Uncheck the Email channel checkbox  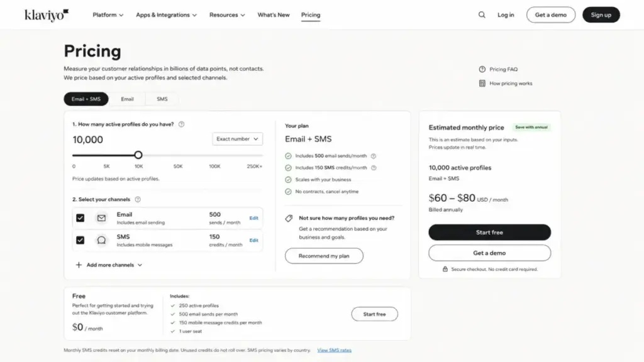click(x=80, y=218)
